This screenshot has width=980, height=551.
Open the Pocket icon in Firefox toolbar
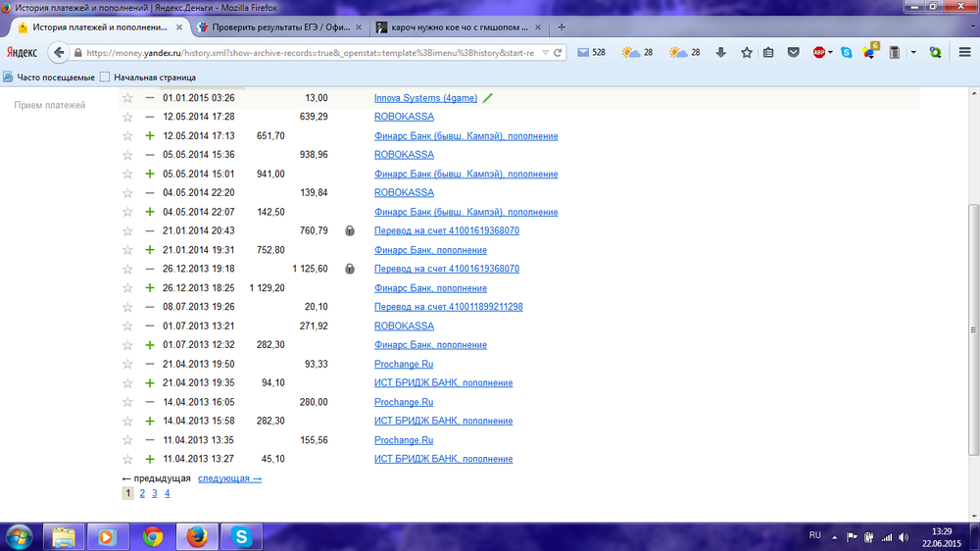[795, 53]
